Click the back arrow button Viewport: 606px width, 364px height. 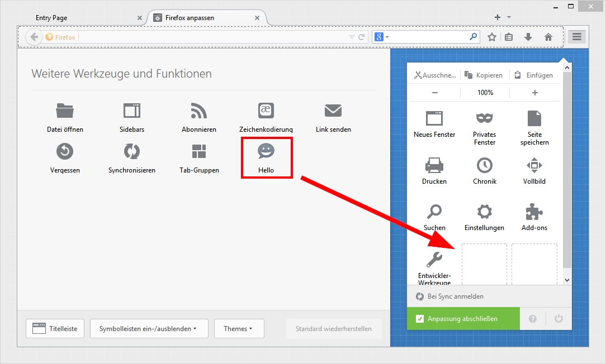(34, 37)
